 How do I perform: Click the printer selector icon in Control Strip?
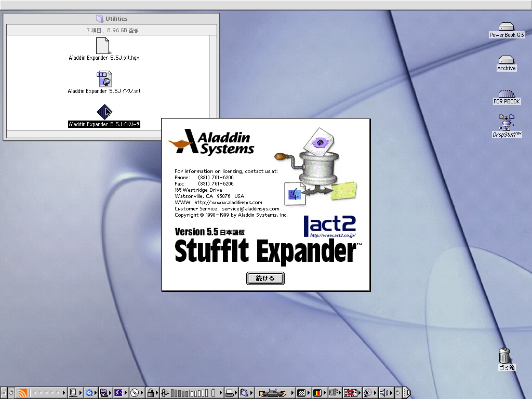[229, 393]
